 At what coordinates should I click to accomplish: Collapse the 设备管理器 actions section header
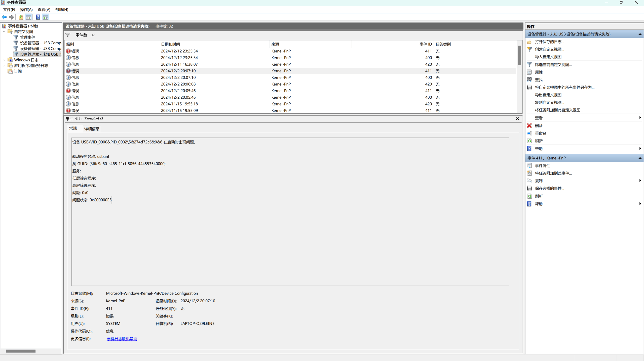(x=639, y=34)
